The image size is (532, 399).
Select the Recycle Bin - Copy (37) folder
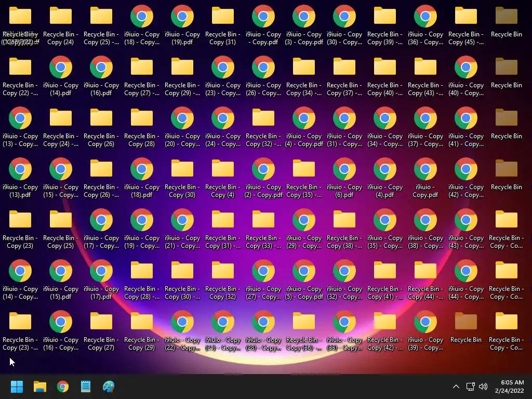click(x=344, y=76)
